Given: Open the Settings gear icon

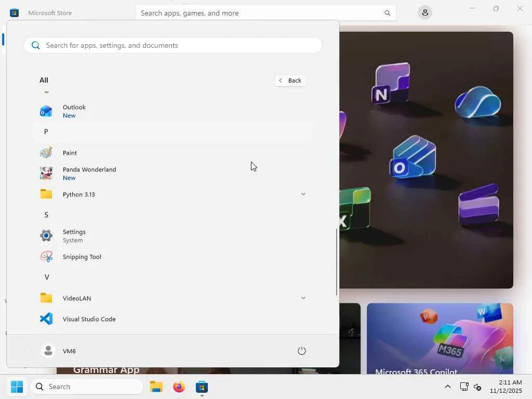Looking at the screenshot, I should click(x=46, y=235).
